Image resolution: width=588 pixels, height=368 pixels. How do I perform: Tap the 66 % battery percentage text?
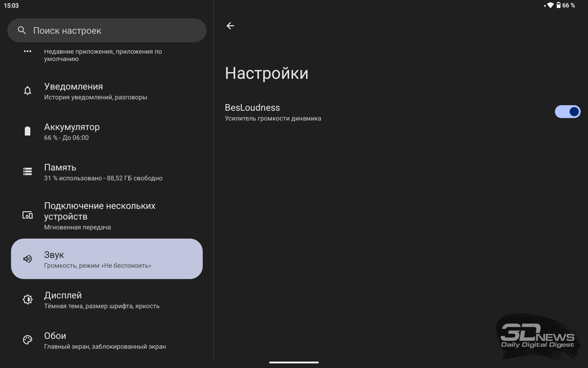[x=569, y=5]
